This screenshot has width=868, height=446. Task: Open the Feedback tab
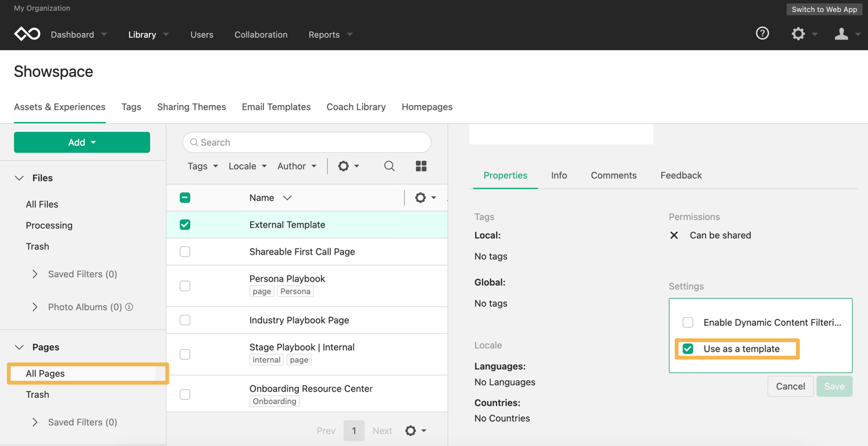pyautogui.click(x=681, y=175)
